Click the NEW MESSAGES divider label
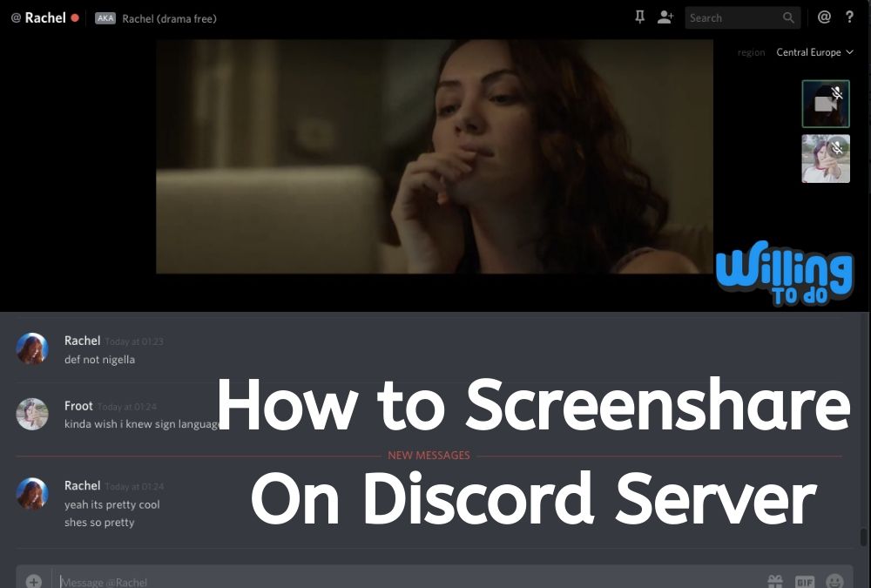The width and height of the screenshot is (871, 588). tap(429, 456)
